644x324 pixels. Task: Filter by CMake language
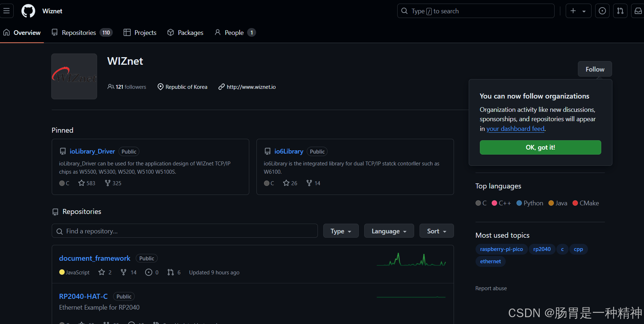[x=586, y=203]
